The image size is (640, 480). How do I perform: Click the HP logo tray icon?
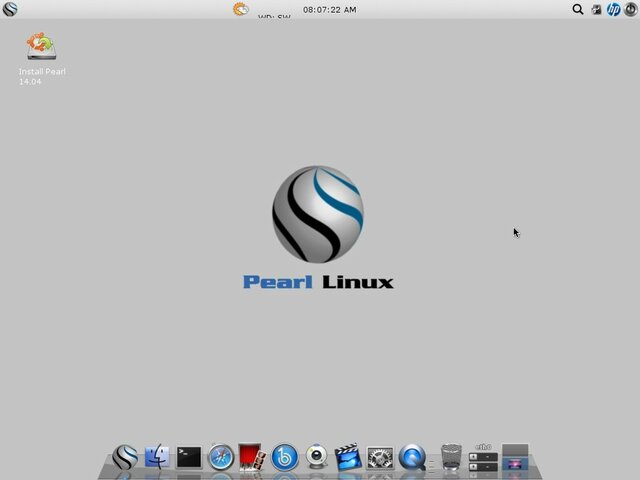click(x=613, y=9)
